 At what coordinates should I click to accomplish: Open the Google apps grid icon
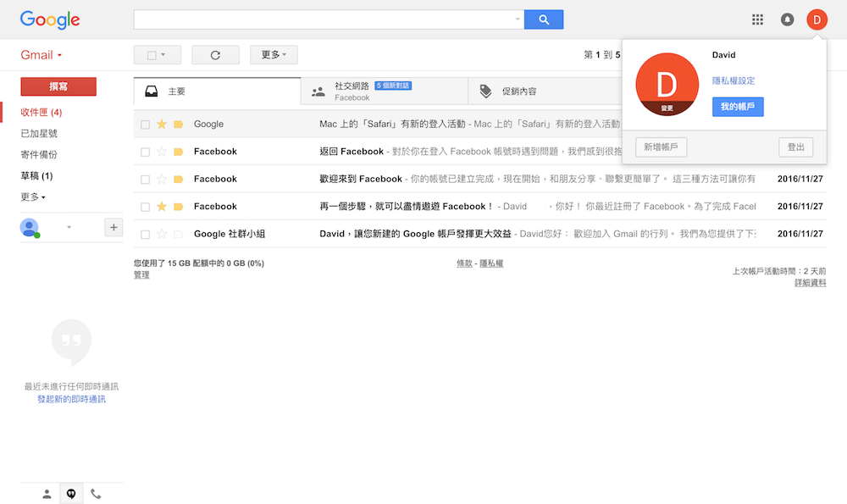tap(757, 19)
